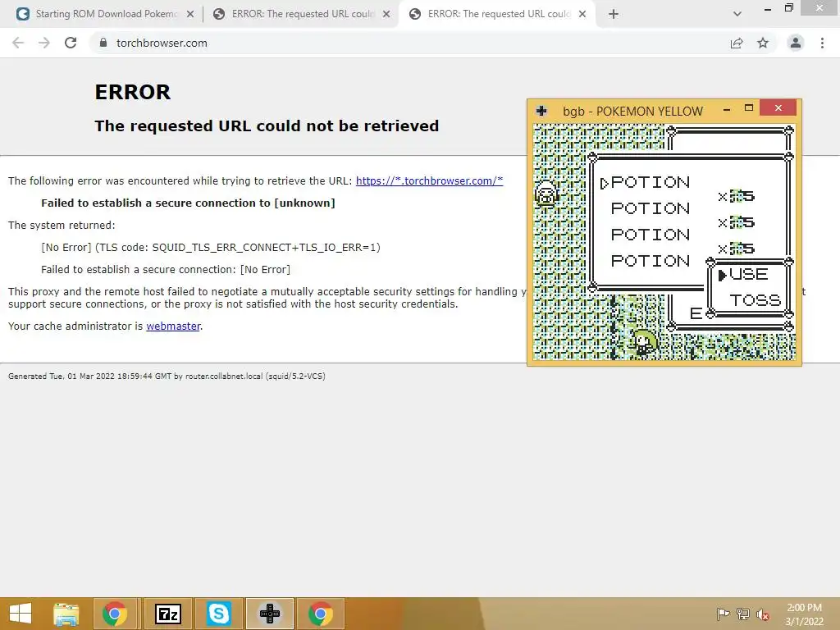Open the share this page icon

coord(737,43)
